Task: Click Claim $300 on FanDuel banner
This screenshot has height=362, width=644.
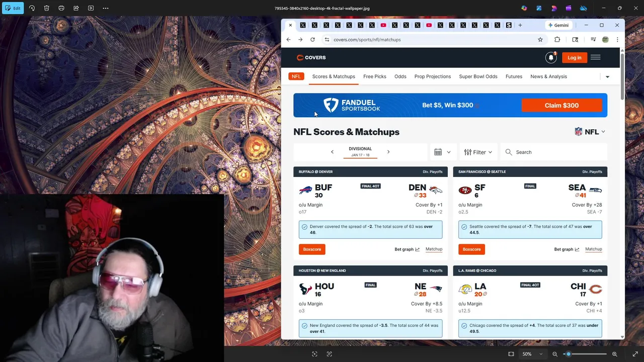Action: coord(561,105)
